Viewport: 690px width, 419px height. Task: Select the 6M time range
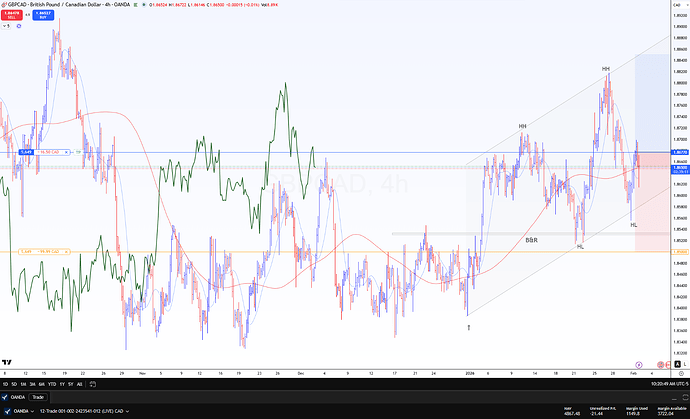point(42,384)
